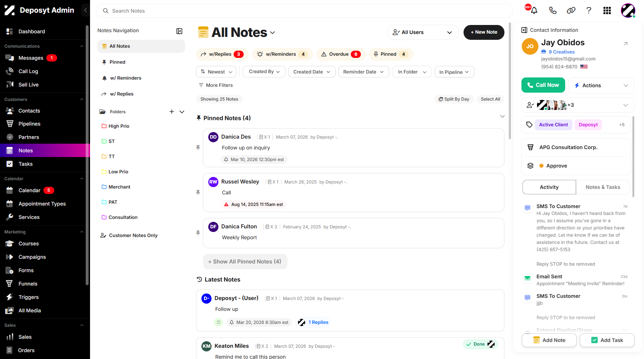Open the link icon in top bar

click(571, 10)
